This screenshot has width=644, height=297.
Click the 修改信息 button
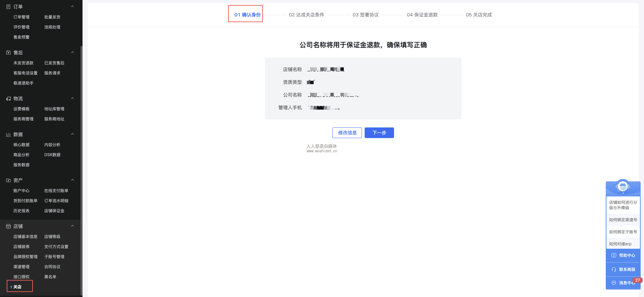[347, 133]
